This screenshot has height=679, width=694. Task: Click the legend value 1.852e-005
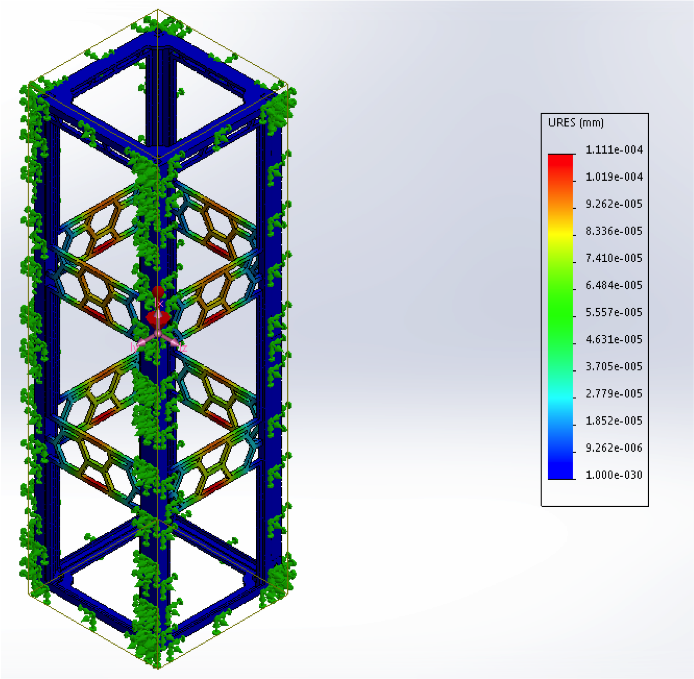[x=614, y=421]
